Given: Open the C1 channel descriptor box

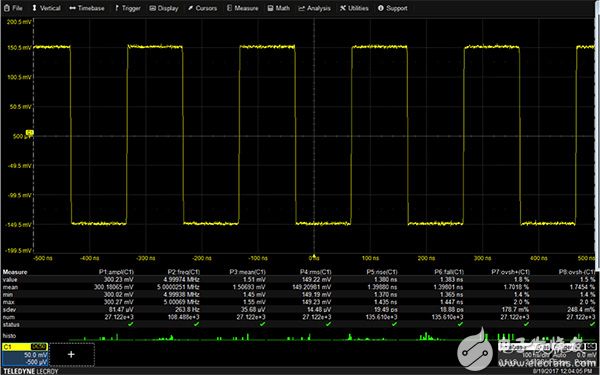Looking at the screenshot, I should point(25,354).
